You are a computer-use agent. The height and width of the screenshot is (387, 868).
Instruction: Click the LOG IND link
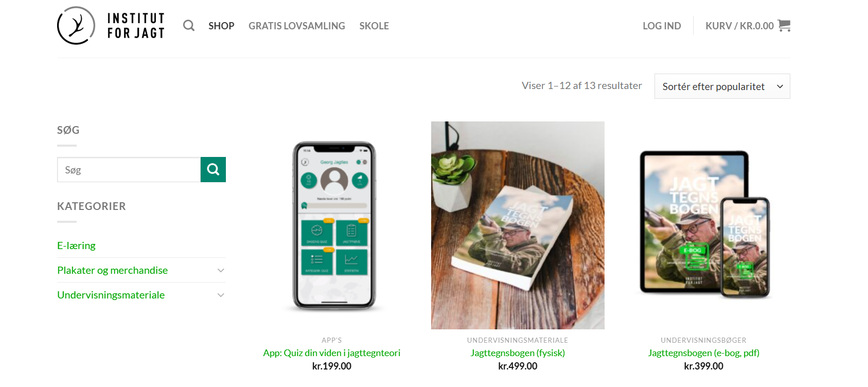click(x=662, y=26)
